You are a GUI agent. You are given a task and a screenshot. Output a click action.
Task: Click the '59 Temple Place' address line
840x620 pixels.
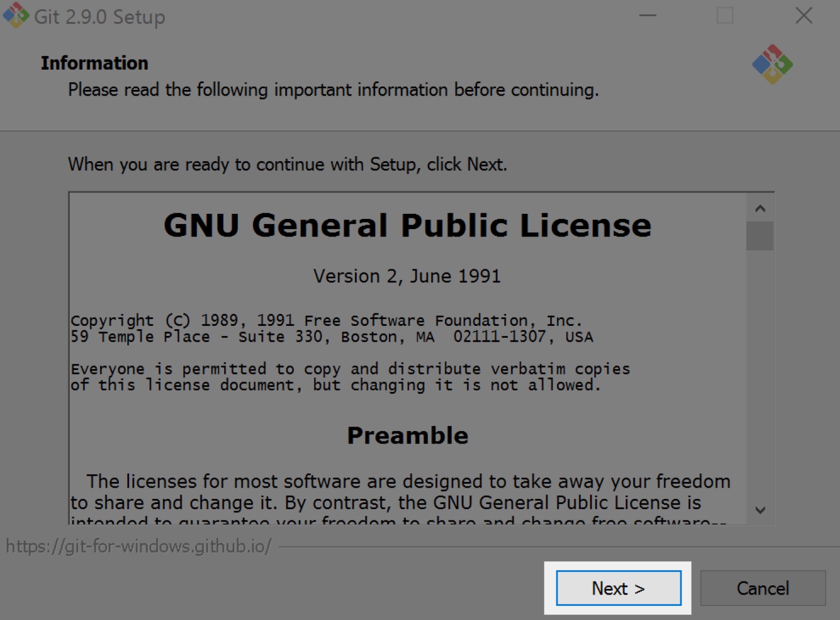pos(332,337)
